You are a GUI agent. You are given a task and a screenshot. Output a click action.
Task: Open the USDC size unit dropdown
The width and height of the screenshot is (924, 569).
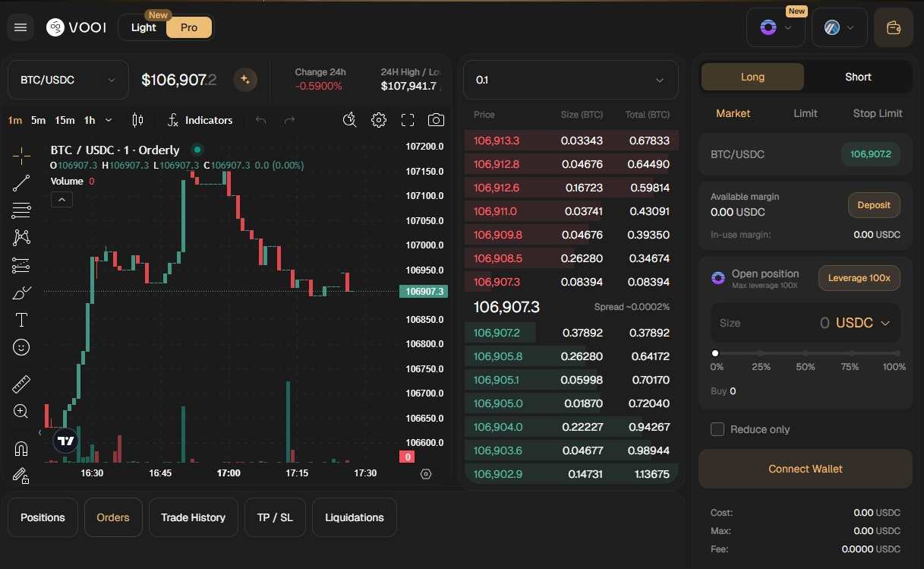(x=864, y=322)
